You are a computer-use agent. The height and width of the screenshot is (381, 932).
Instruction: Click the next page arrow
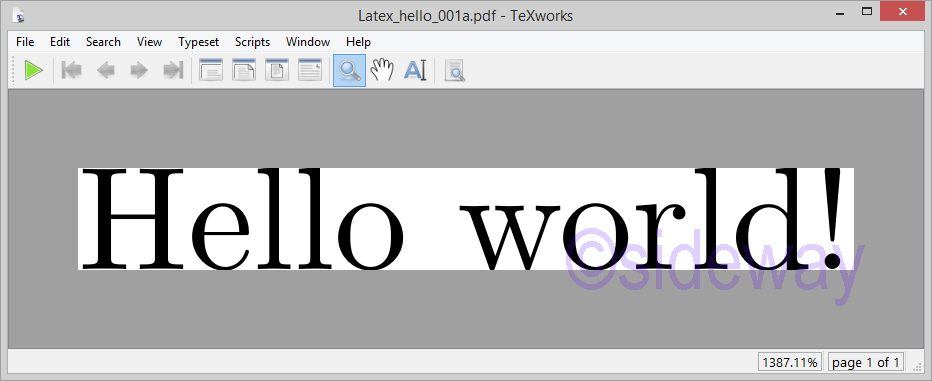[139, 71]
